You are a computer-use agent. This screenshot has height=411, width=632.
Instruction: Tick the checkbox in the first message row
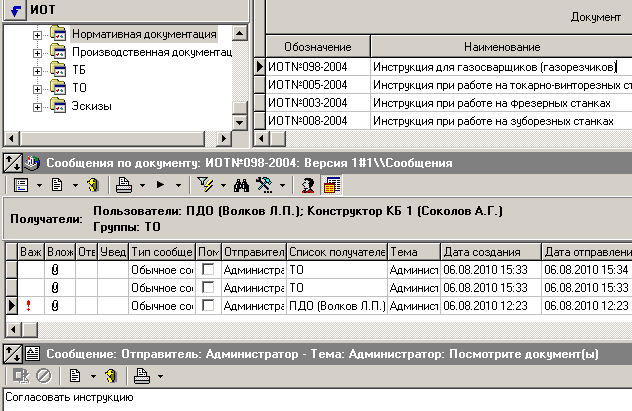pos(208,269)
